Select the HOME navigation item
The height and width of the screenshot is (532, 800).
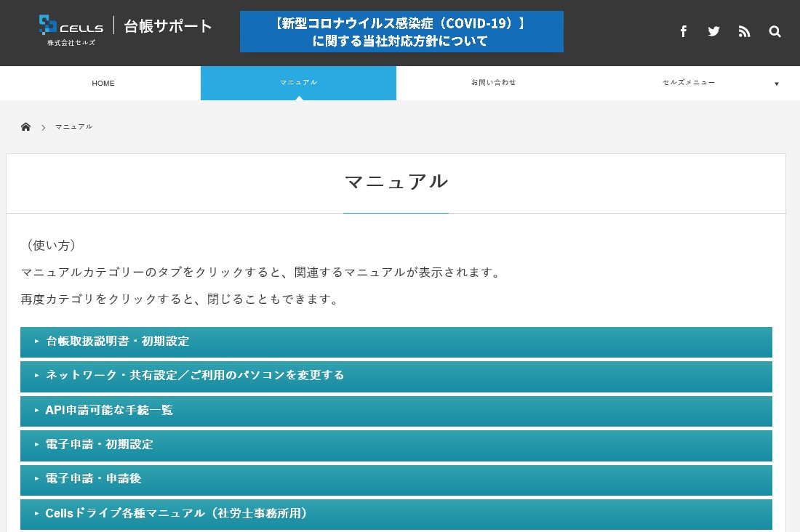[103, 83]
